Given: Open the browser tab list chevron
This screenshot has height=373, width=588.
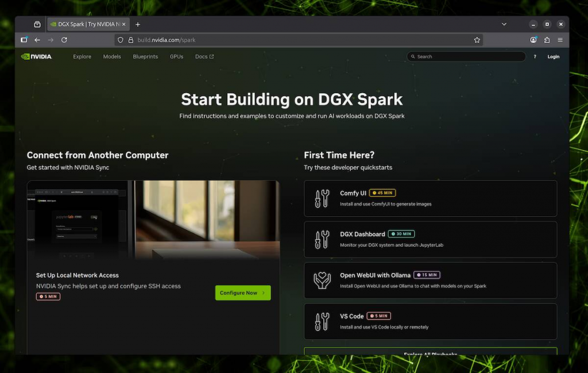Looking at the screenshot, I should [504, 24].
